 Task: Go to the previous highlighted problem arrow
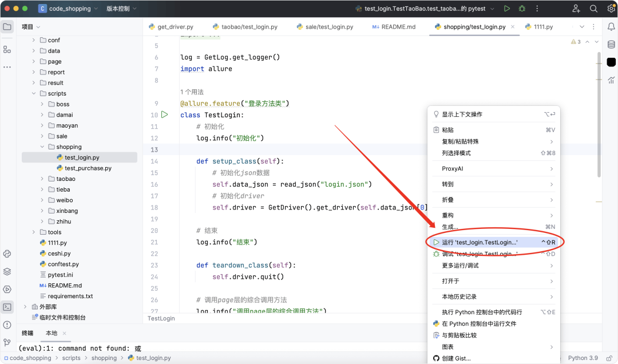point(587,42)
